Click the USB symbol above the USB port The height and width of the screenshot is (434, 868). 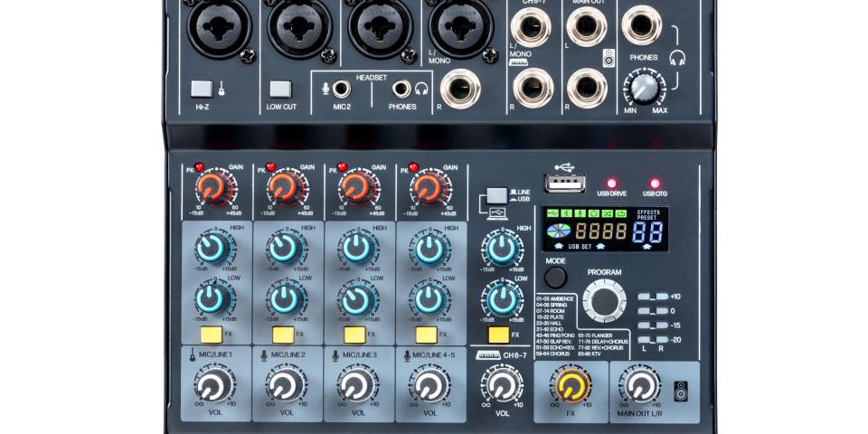[x=564, y=166]
